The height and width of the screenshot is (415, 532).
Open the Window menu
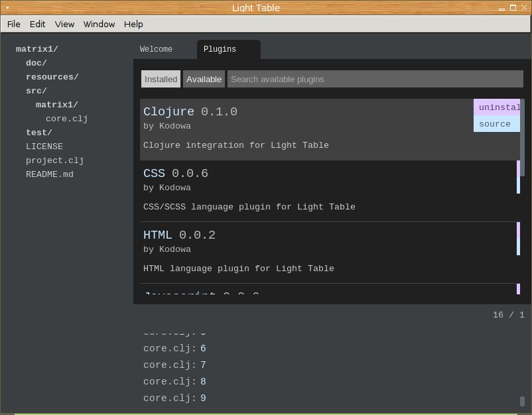[99, 24]
